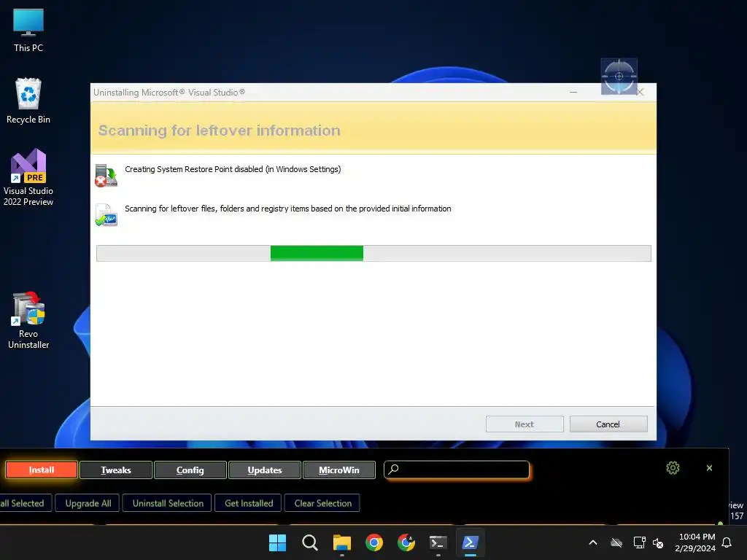747x560 pixels.
Task: Show hidden tray icons chevron
Action: point(593,542)
